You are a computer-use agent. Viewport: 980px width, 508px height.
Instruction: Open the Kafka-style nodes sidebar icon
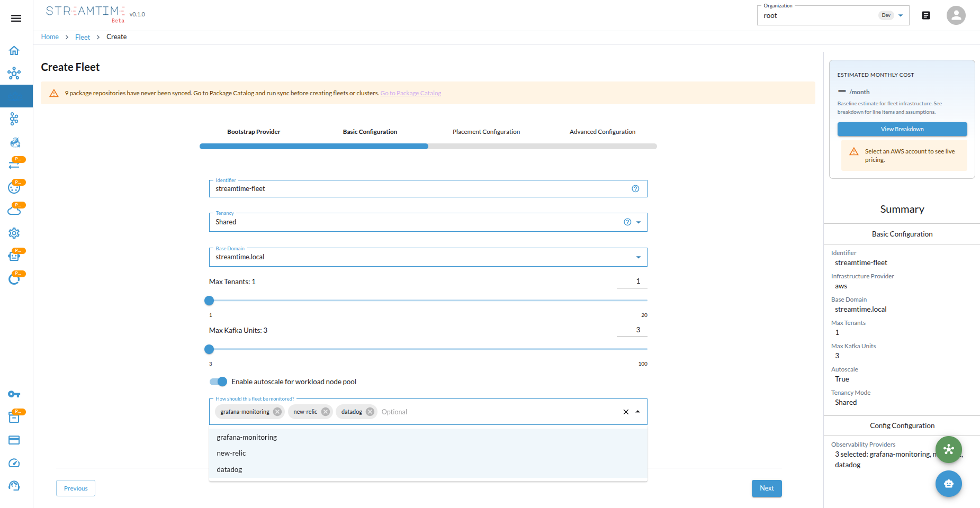pos(14,119)
